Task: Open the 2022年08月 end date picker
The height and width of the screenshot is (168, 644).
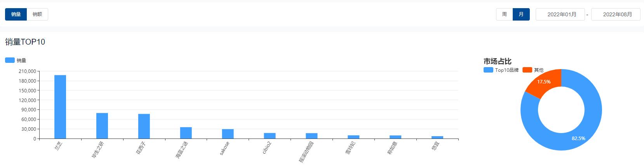Action: pos(616,14)
